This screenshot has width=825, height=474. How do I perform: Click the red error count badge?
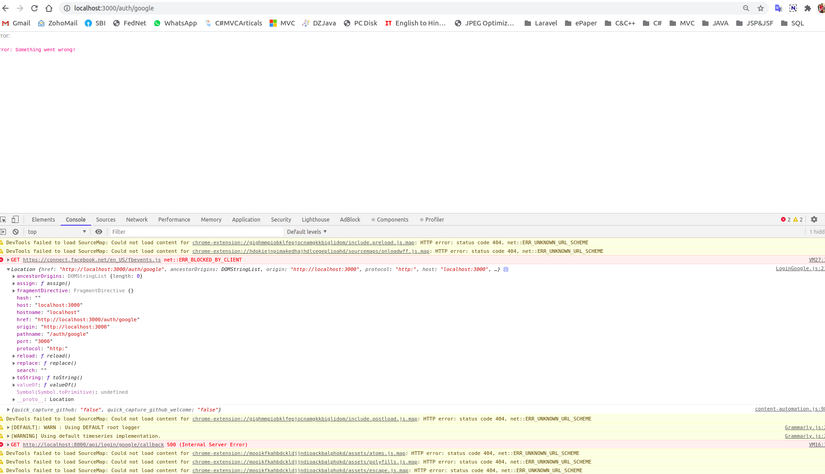tap(786, 219)
